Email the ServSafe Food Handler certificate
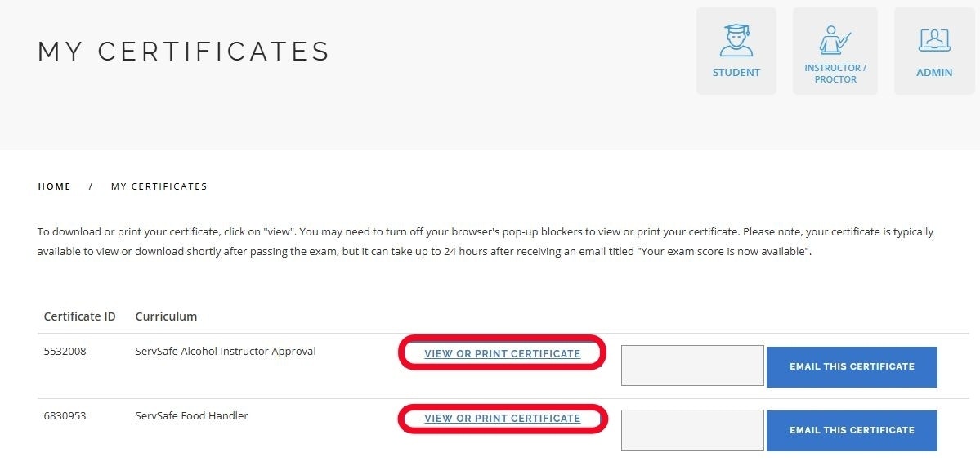Viewport: 980px width, 462px height. pyautogui.click(x=852, y=430)
